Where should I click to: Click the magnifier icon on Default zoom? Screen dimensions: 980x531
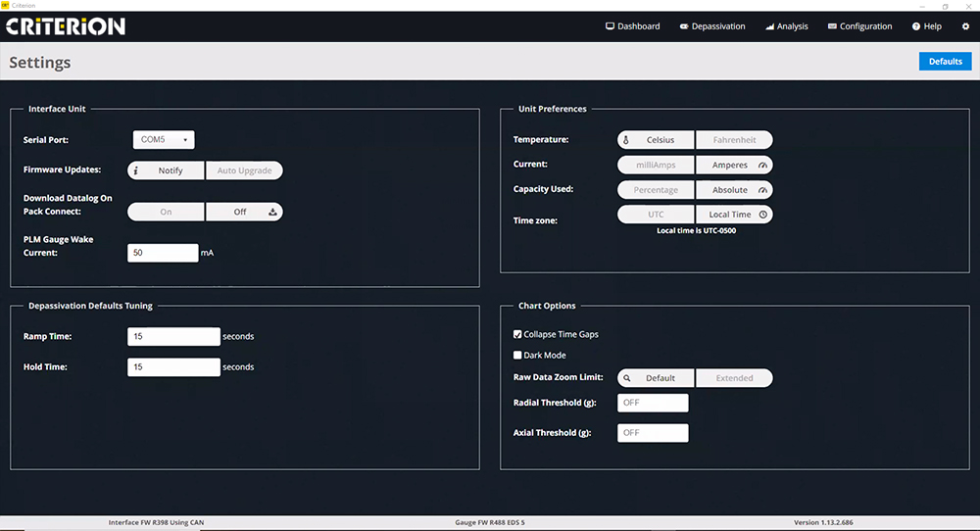pos(625,378)
